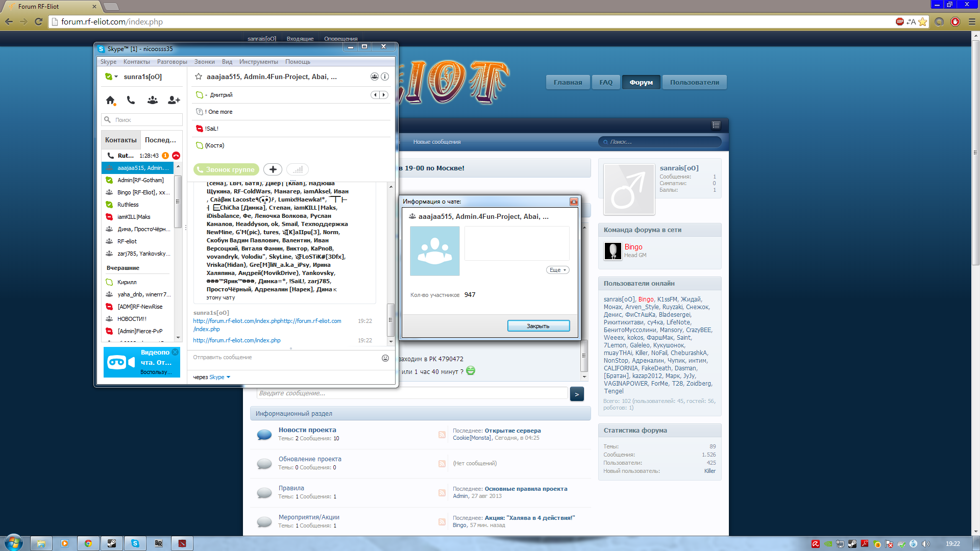Screen dimensions: 980x551
Task: Open the Новости проекта forum link
Action: click(307, 430)
